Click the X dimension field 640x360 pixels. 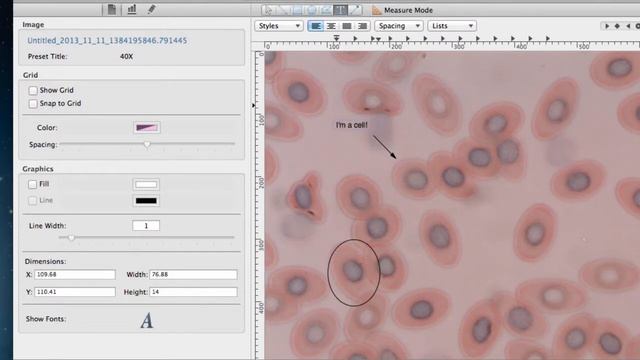point(75,275)
